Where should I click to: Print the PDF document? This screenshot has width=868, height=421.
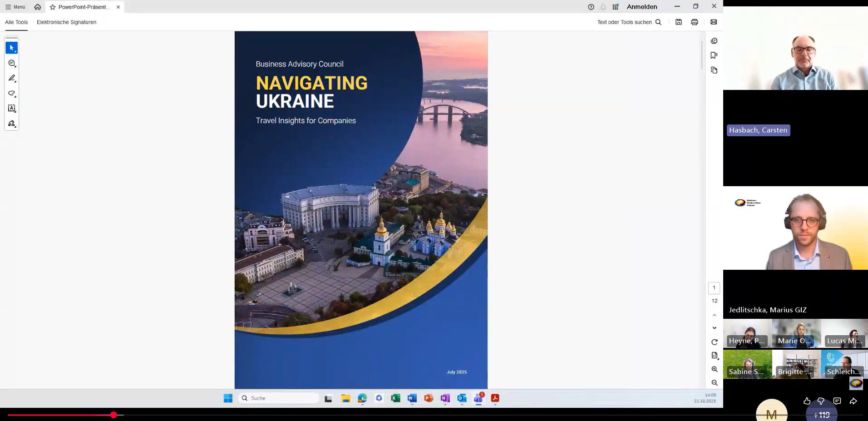(x=694, y=22)
